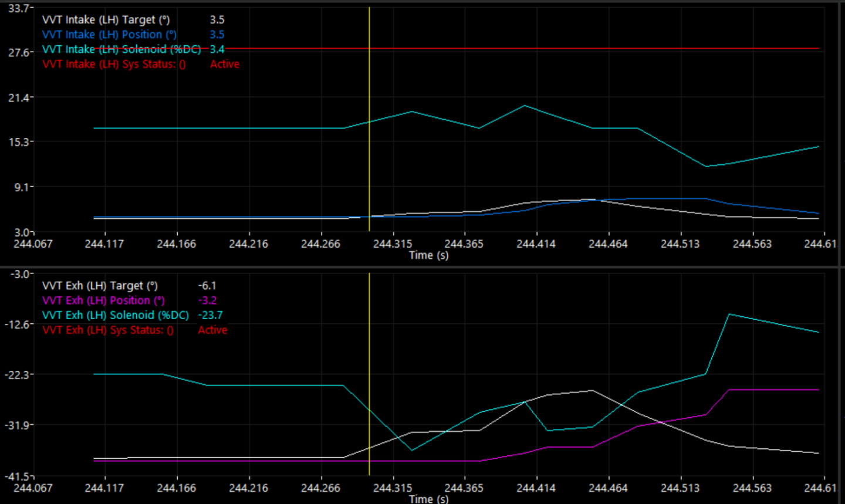Click the yellow time cursor in the exhaust chart
Image resolution: width=845 pixels, height=504 pixels.
(x=369, y=411)
